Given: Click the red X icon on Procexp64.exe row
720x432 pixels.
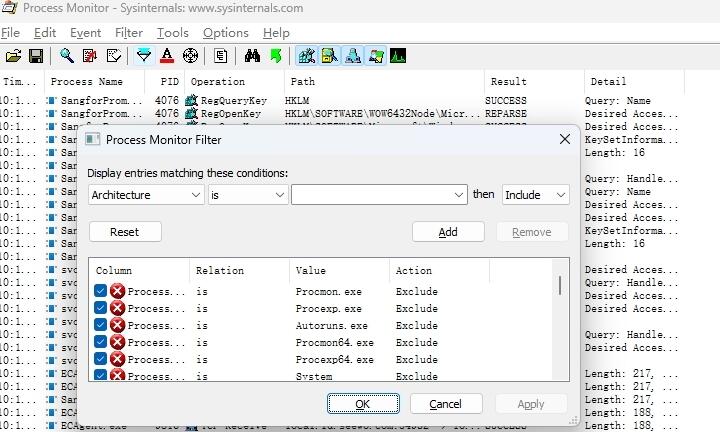Looking at the screenshot, I should click(118, 359).
